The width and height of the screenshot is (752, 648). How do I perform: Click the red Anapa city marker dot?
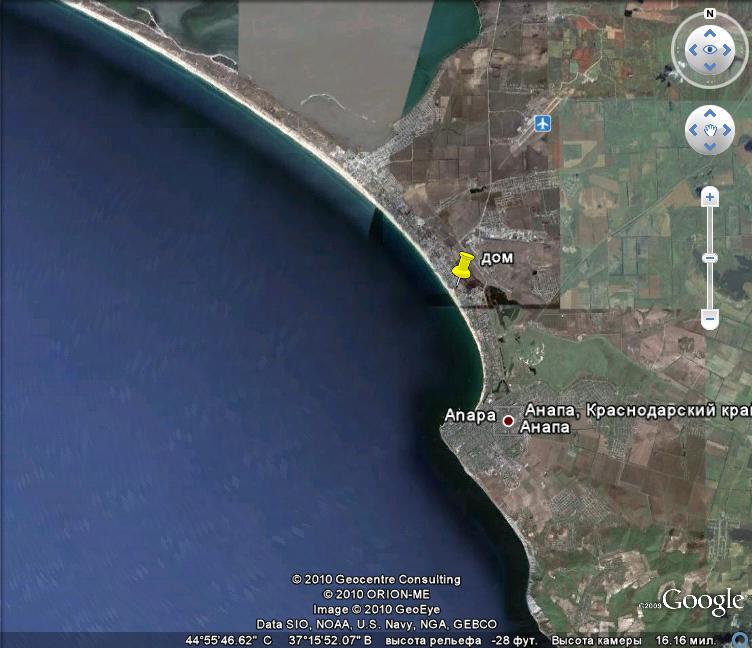coord(508,421)
